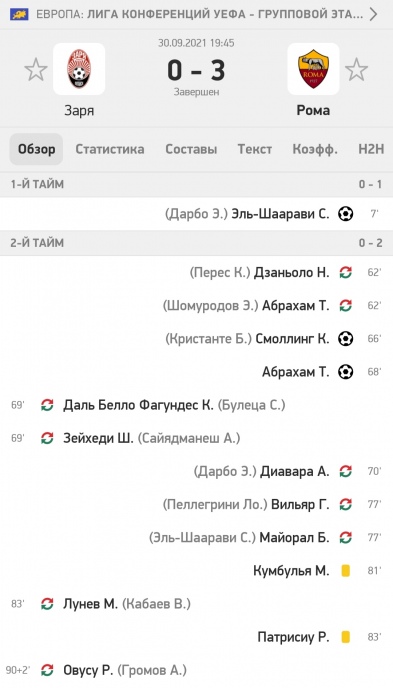Open the H2H tab
The height and width of the screenshot is (688, 393).
(x=371, y=149)
